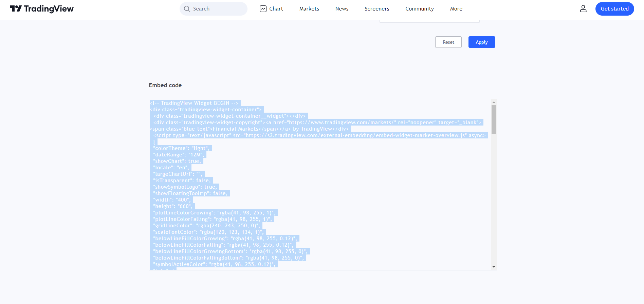The width and height of the screenshot is (644, 304).
Task: Click embed code scroll down arrow
Action: pos(494,267)
